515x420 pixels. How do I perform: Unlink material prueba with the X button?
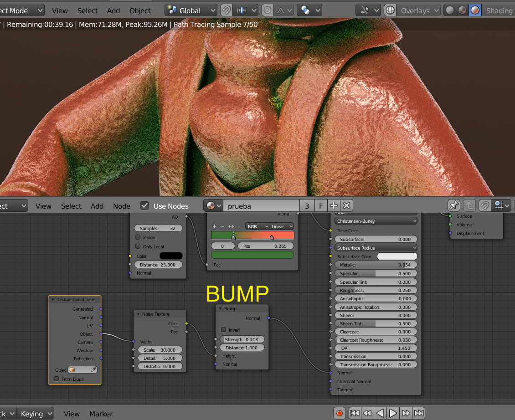click(346, 205)
